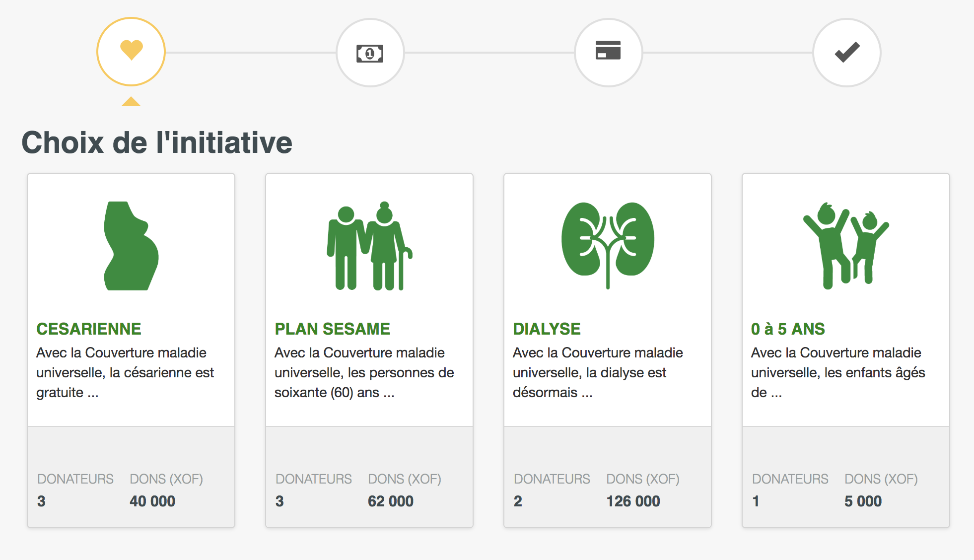Open the PLAN SESAME initiative title
This screenshot has height=560, width=974.
tap(332, 329)
